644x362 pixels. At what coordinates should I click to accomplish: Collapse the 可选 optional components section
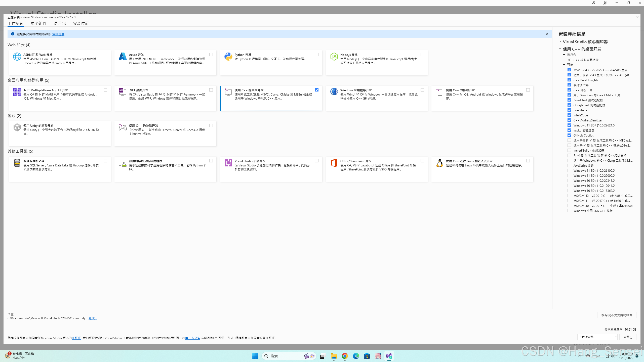click(564, 65)
